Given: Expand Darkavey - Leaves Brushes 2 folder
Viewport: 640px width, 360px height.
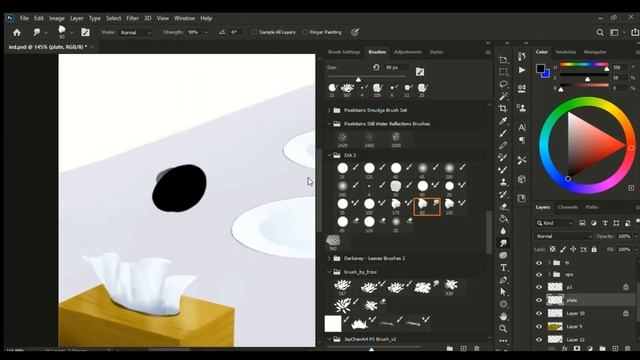Looking at the screenshot, I should [329, 258].
